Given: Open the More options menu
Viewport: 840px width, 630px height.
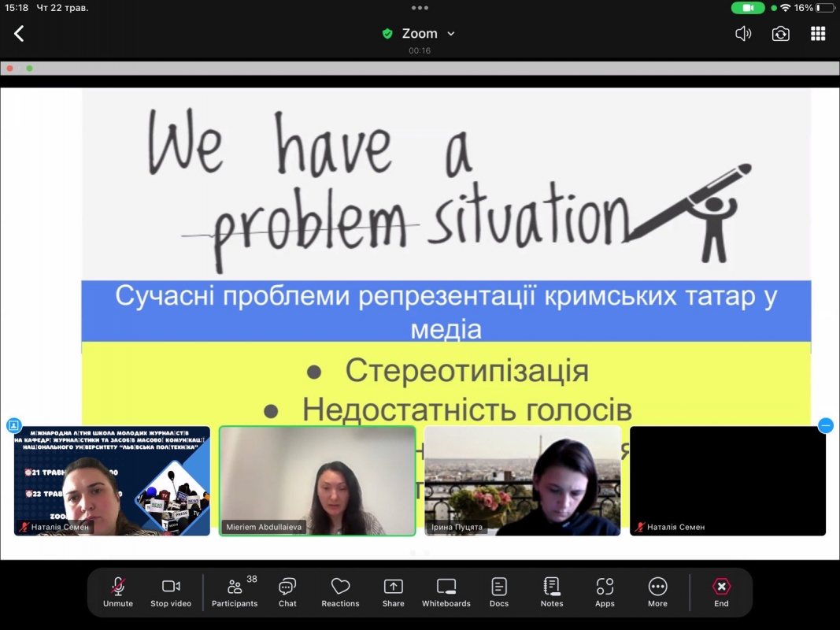Looking at the screenshot, I should tap(657, 591).
